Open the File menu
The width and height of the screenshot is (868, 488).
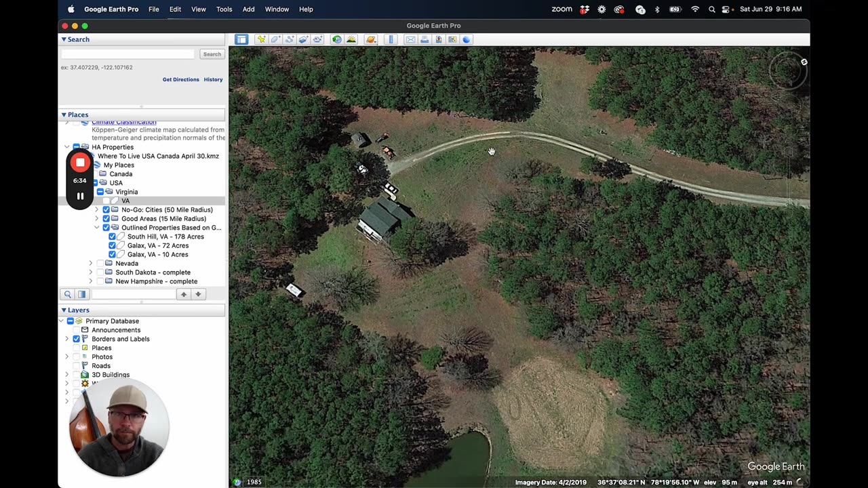point(154,9)
